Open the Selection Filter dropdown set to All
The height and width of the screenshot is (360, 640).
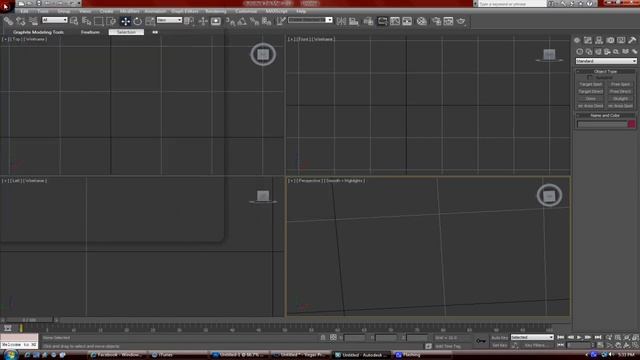point(54,20)
